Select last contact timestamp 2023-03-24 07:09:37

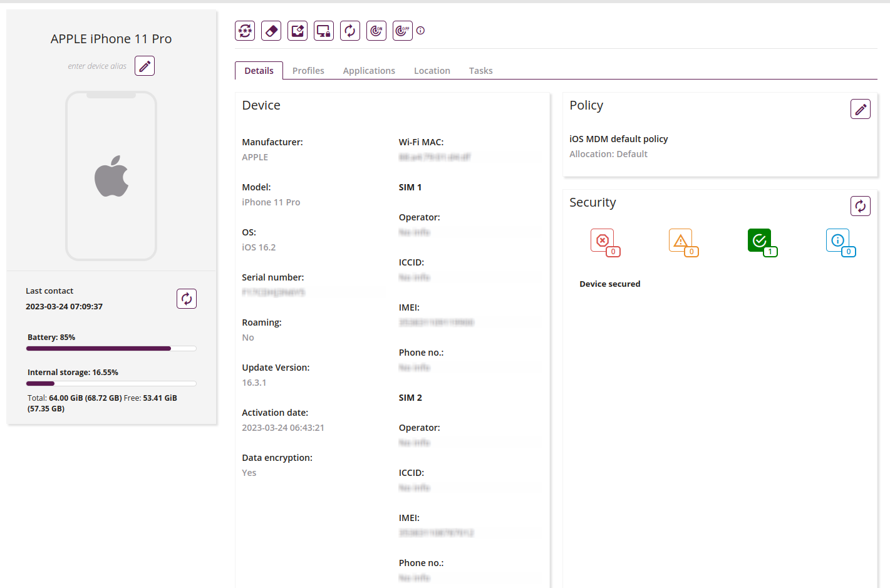pyautogui.click(x=64, y=307)
